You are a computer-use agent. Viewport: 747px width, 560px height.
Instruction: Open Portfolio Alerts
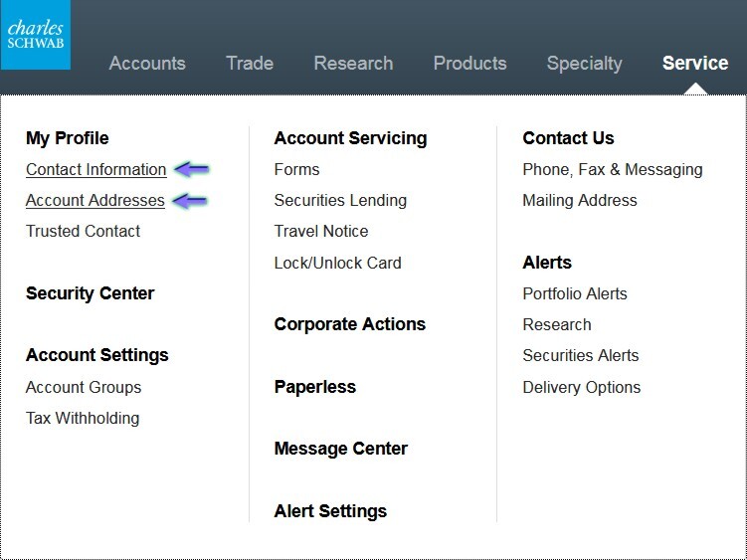click(x=574, y=293)
